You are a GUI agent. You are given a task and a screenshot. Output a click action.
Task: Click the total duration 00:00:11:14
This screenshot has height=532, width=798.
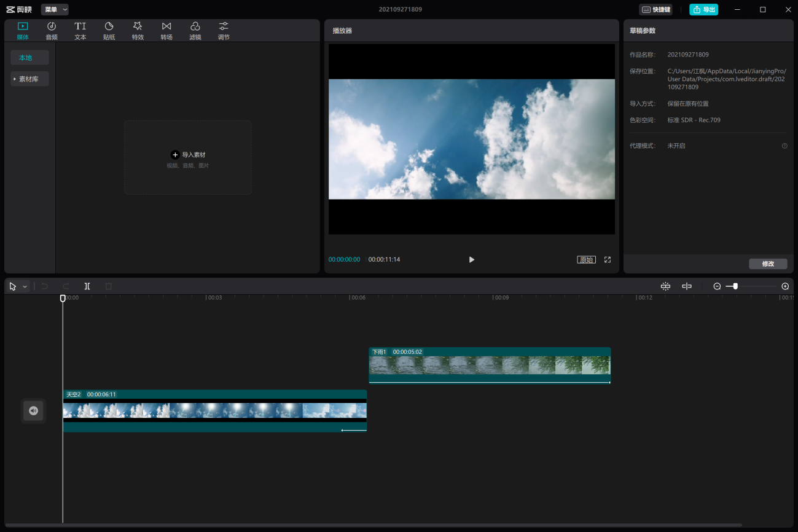tap(385, 260)
